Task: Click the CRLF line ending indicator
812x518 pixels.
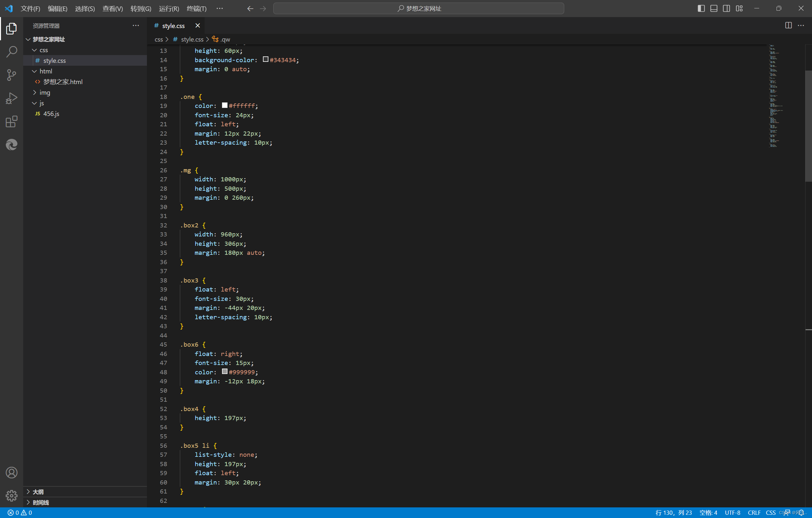Action: point(754,513)
